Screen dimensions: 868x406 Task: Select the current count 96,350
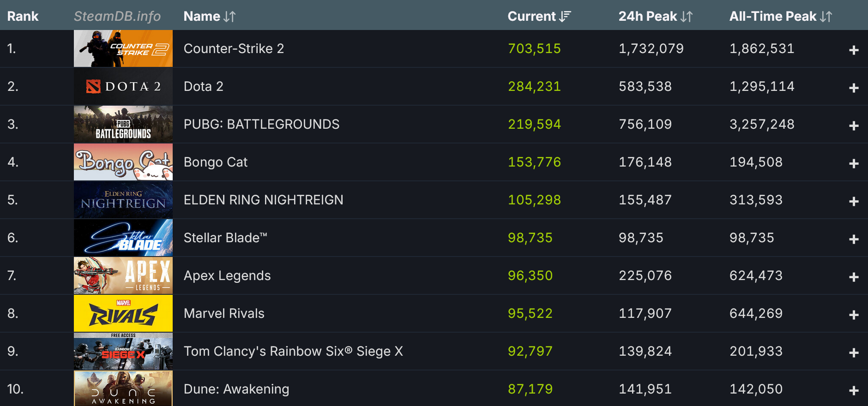tap(530, 276)
